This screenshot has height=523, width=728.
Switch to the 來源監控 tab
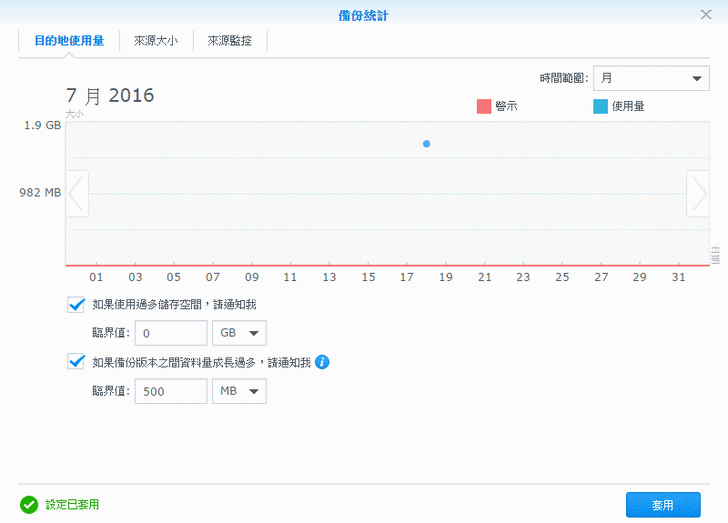point(229,41)
